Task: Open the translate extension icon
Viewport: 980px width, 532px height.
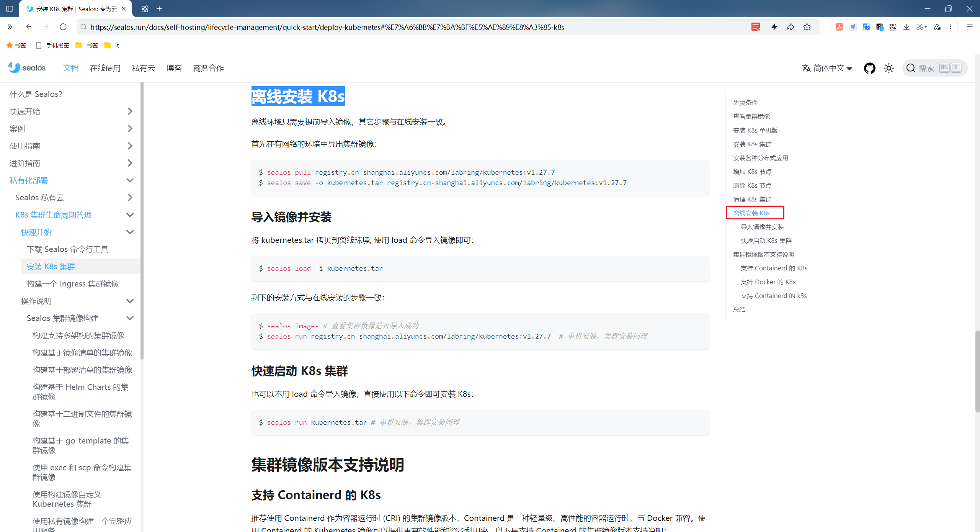Action: click(866, 27)
